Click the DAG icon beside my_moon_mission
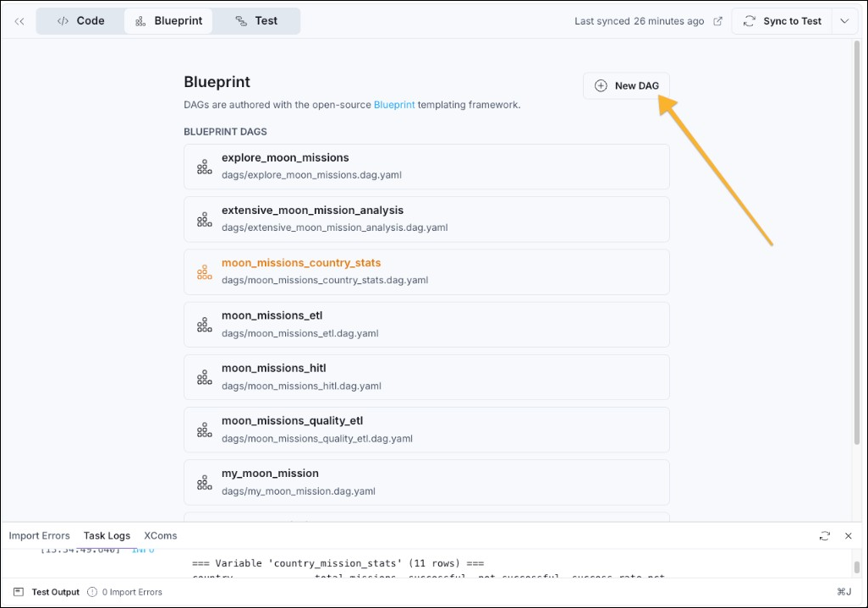Viewport: 868px width, 608px height. coord(203,481)
